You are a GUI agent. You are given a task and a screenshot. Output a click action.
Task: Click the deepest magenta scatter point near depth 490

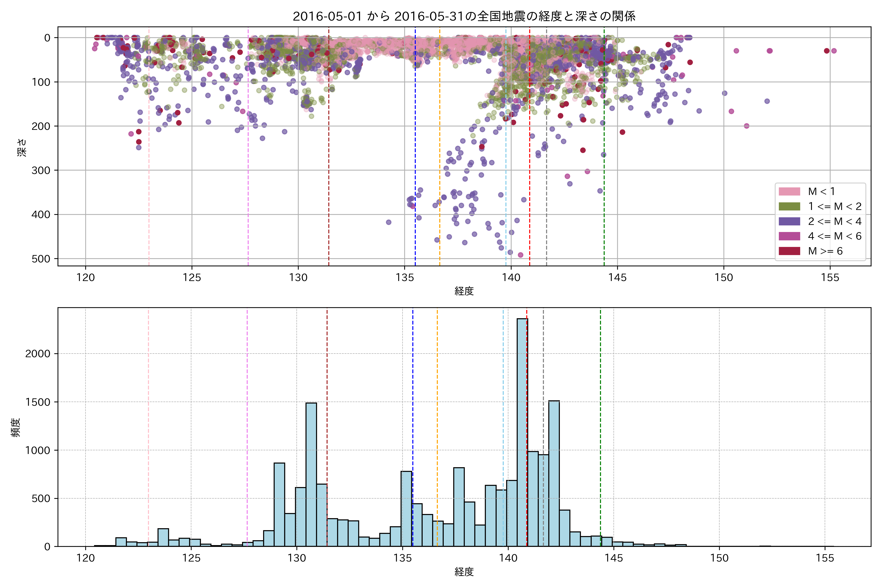[x=520, y=255]
